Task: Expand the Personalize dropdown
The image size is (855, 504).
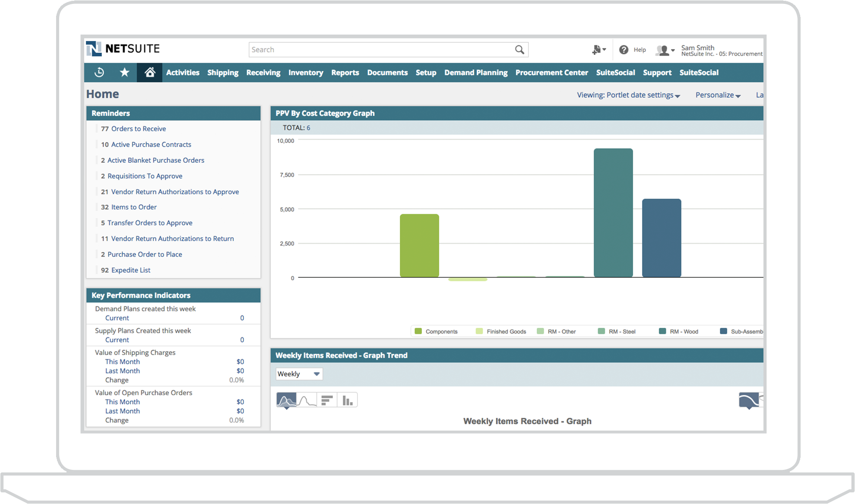Action: [718, 95]
